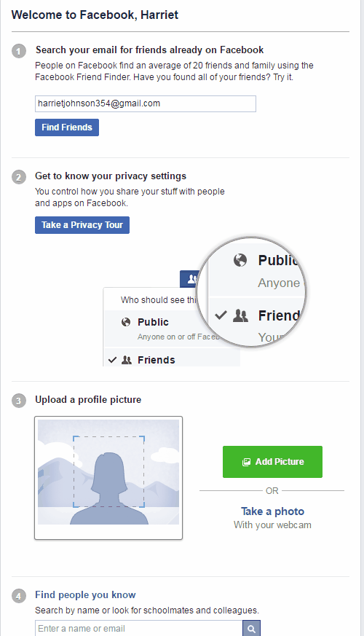364x636 pixels.
Task: Open the Take a photo link
Action: 272,511
